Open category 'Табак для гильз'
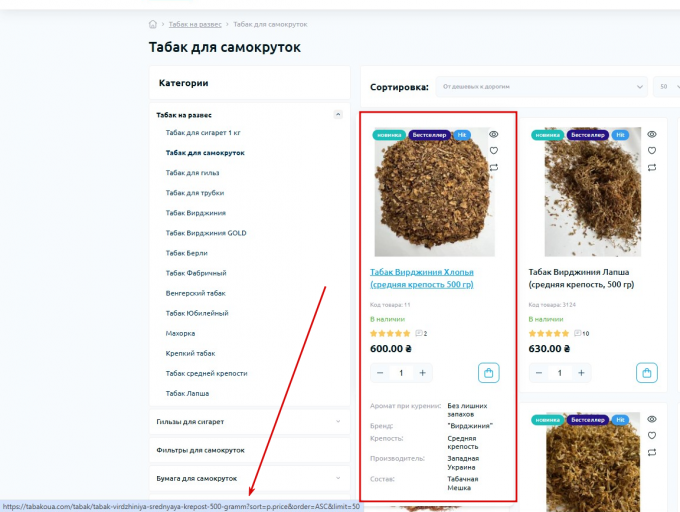The image size is (680, 512). [192, 173]
